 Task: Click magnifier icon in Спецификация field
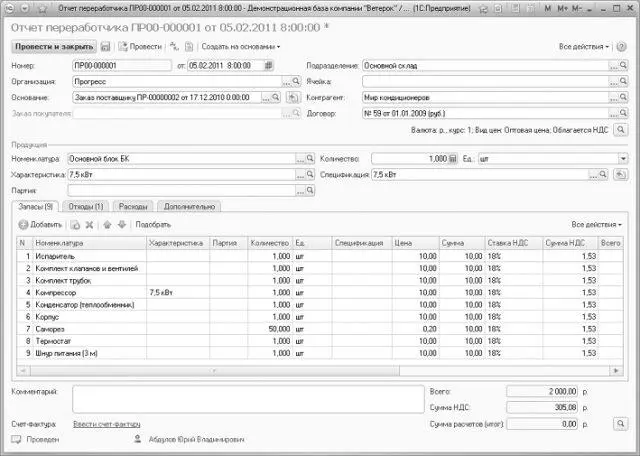click(603, 174)
